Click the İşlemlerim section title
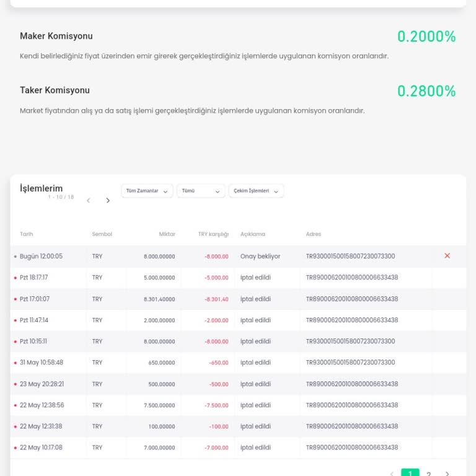 (42, 188)
